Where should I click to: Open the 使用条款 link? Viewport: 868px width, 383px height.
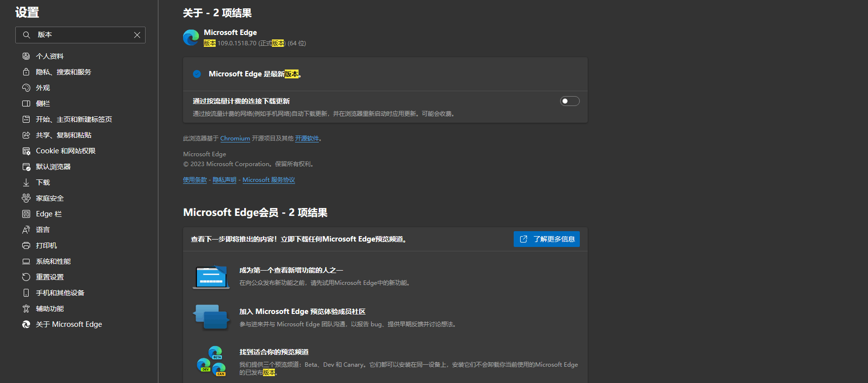(195, 180)
